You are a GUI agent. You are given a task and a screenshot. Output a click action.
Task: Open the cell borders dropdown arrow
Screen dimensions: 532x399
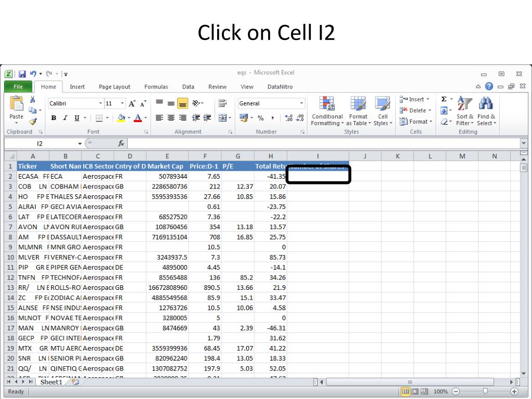point(107,118)
